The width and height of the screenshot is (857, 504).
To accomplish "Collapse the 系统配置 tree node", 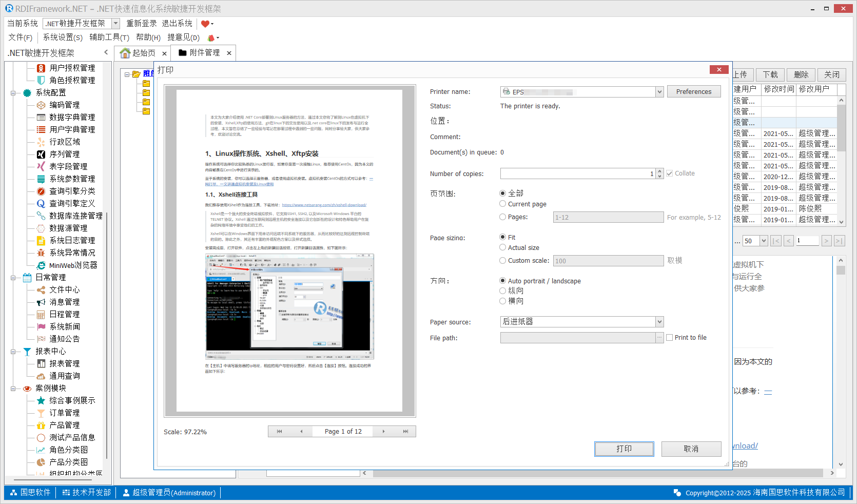I will pos(13,93).
